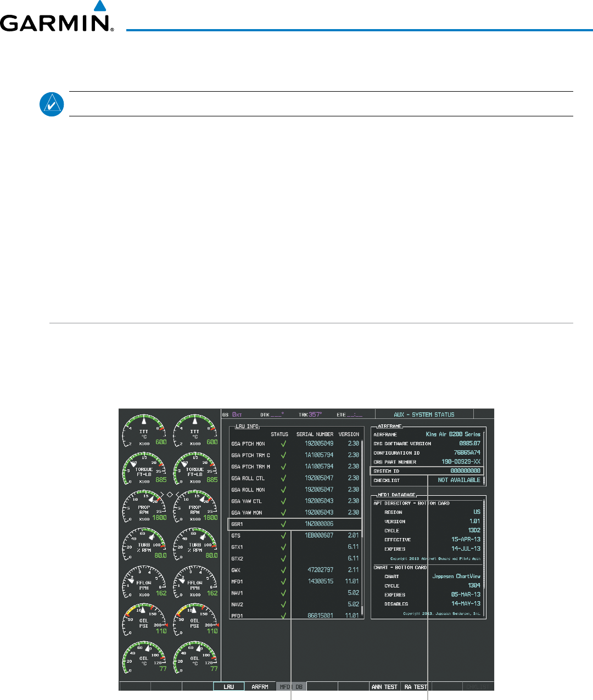Screen dimensions: 593x700
Task: Activate the ANN TEST softkey
Action: (384, 686)
